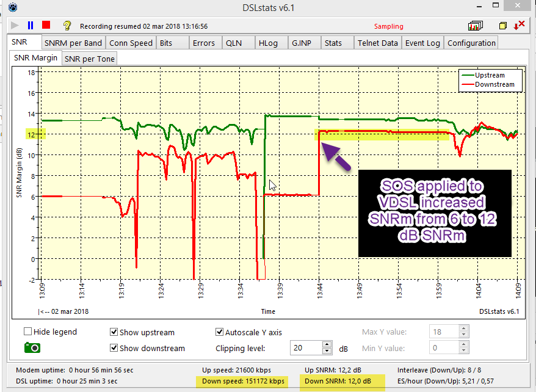536x392 pixels.
Task: Click the Min Y value field
Action: click(444, 348)
